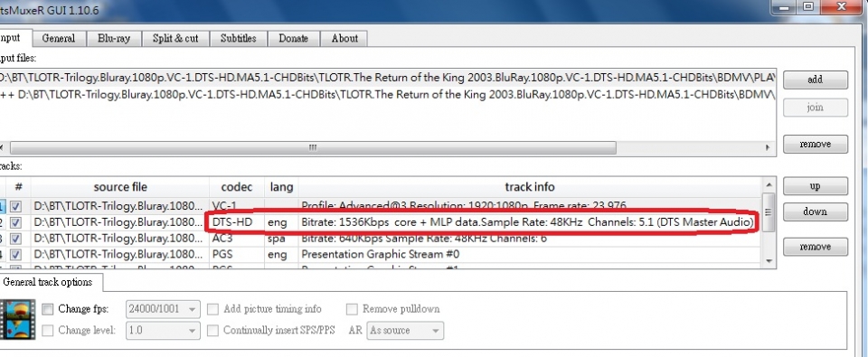Click the tracks list scroll down arrow
The height and width of the screenshot is (357, 868).
pyautogui.click(x=768, y=260)
